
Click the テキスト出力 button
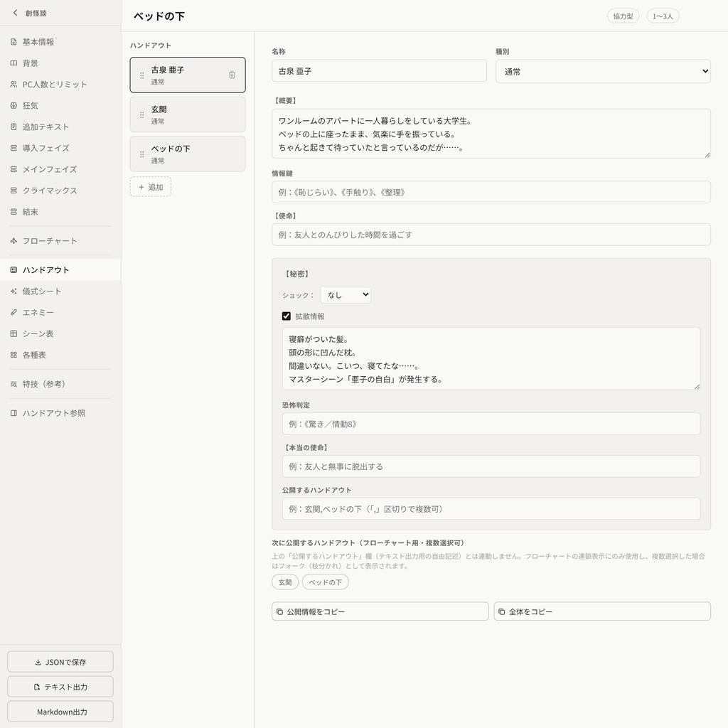(x=60, y=687)
